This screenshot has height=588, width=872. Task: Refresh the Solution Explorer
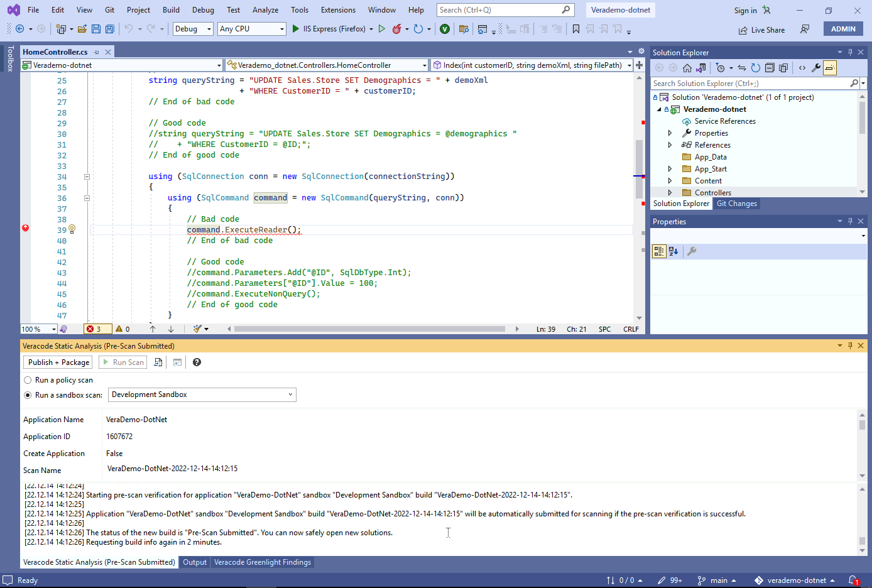click(x=756, y=68)
